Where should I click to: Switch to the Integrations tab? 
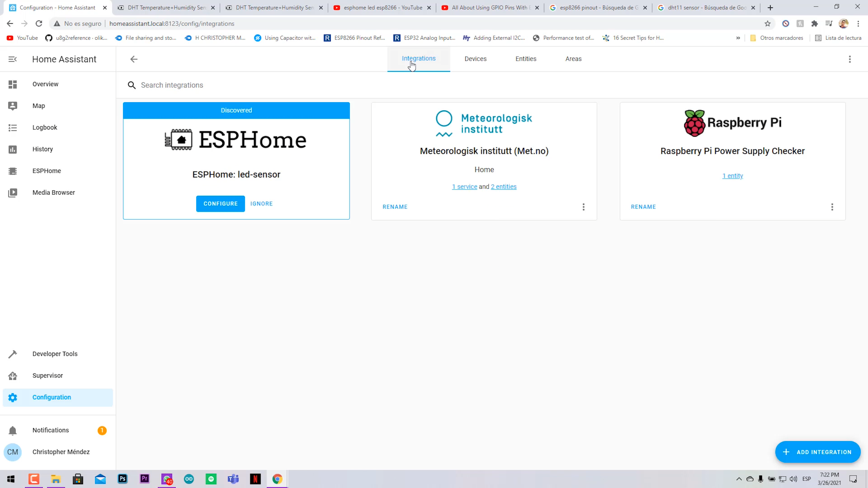coord(419,59)
